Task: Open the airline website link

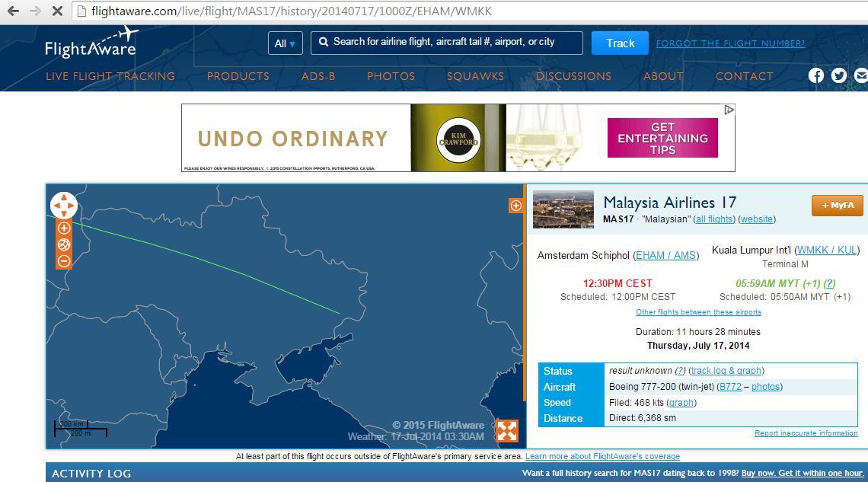Action: click(x=757, y=219)
